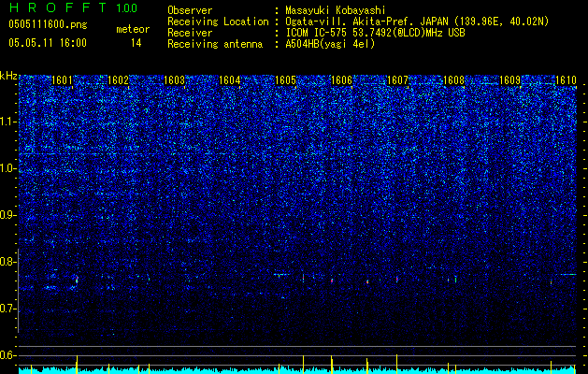Image resolution: width=588 pixels, height=374 pixels.
Task: Click the "Observer" field label
Action: pyautogui.click(x=190, y=10)
